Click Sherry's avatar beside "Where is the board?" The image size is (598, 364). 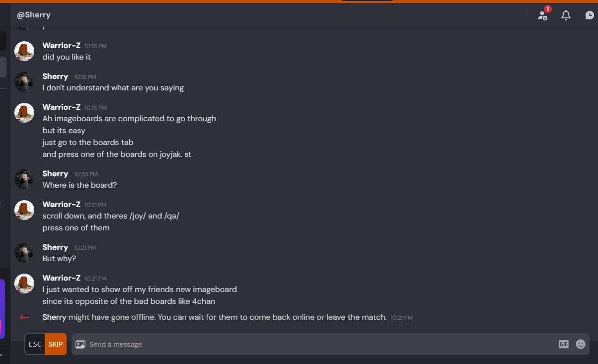pos(24,179)
